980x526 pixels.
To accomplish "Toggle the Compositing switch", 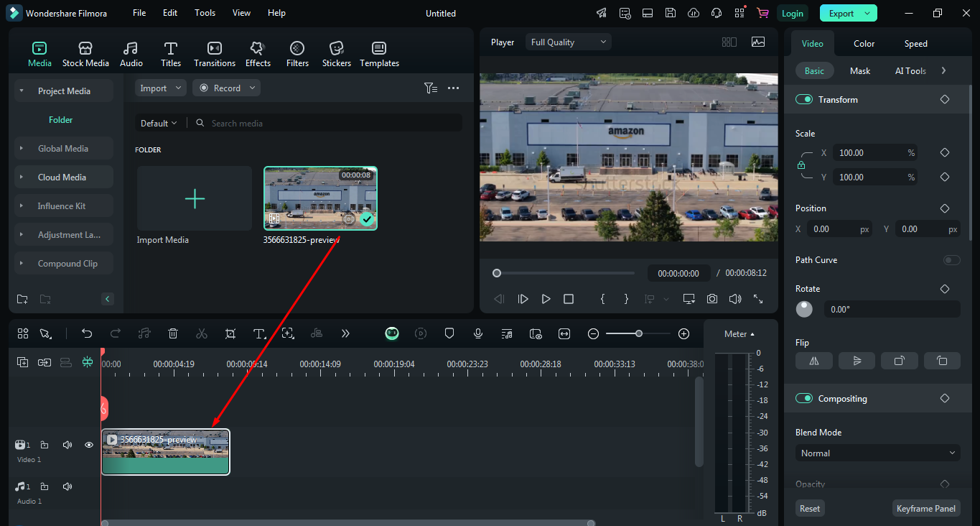I will pyautogui.click(x=803, y=398).
